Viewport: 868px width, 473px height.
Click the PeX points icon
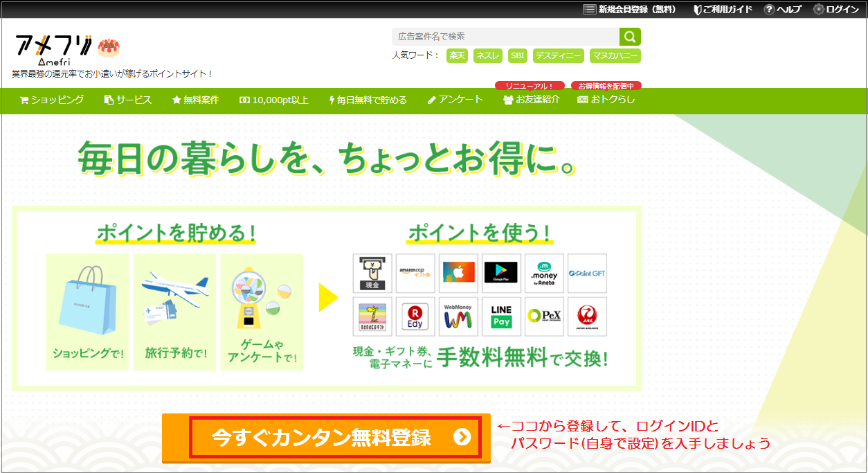pos(544,316)
